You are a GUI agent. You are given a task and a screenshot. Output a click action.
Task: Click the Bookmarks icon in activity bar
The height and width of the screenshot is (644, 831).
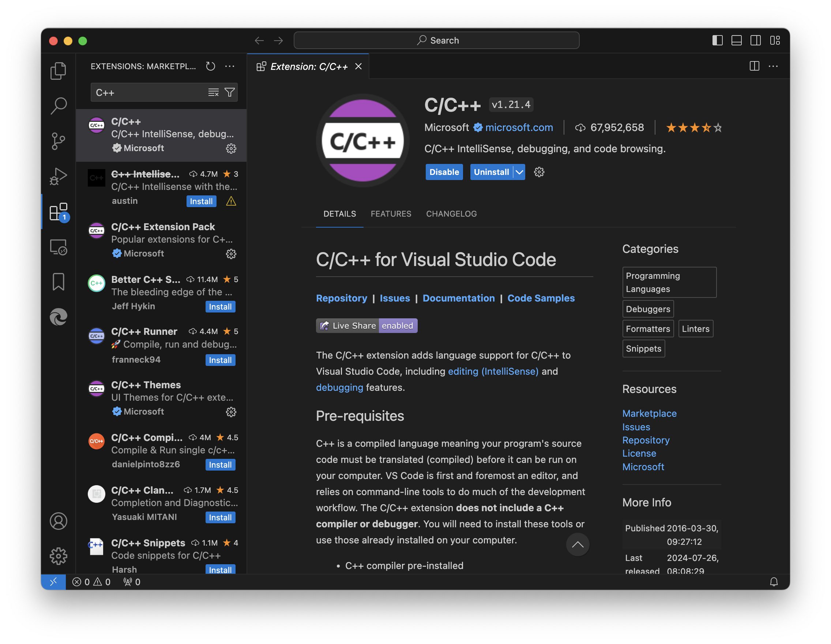(x=58, y=282)
